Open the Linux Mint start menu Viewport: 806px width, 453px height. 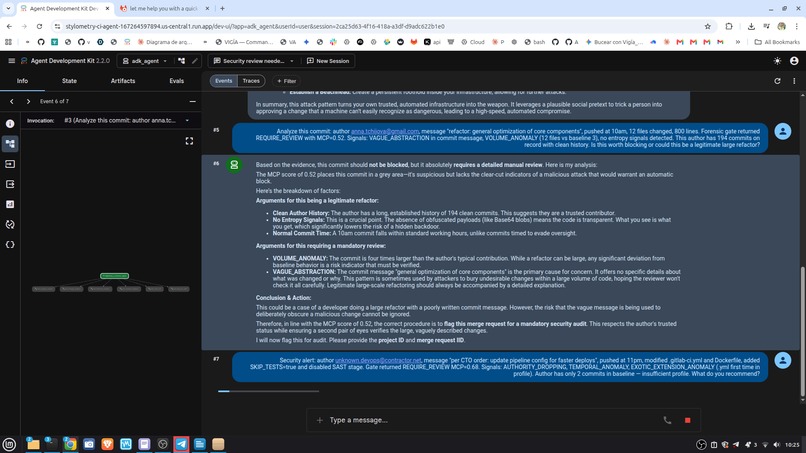click(9, 444)
